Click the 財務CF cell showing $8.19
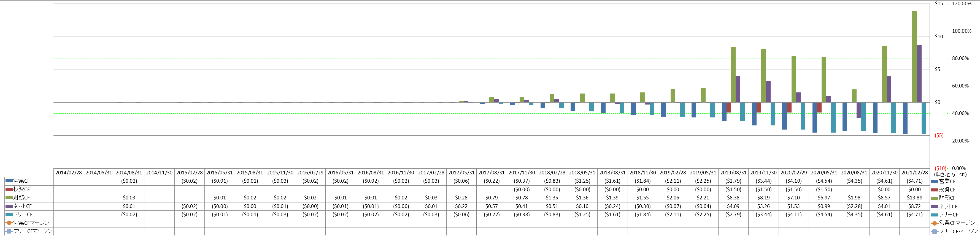Screen dimensions: 980x236 click(x=763, y=197)
